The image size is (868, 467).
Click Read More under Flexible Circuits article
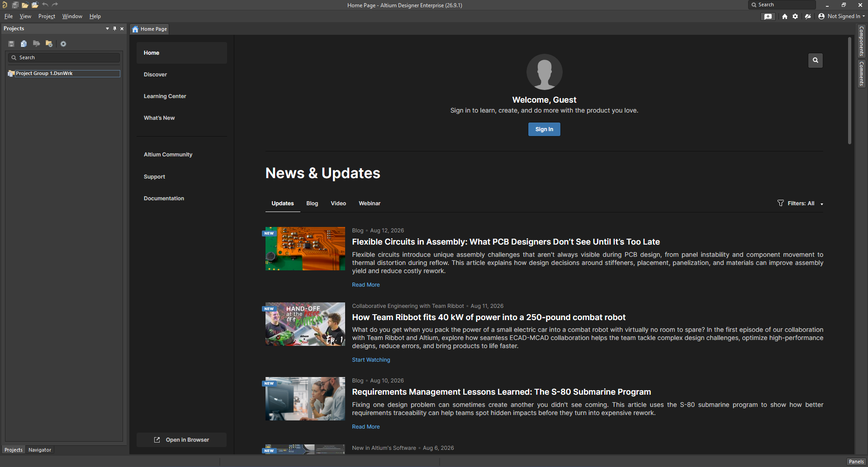coord(366,285)
